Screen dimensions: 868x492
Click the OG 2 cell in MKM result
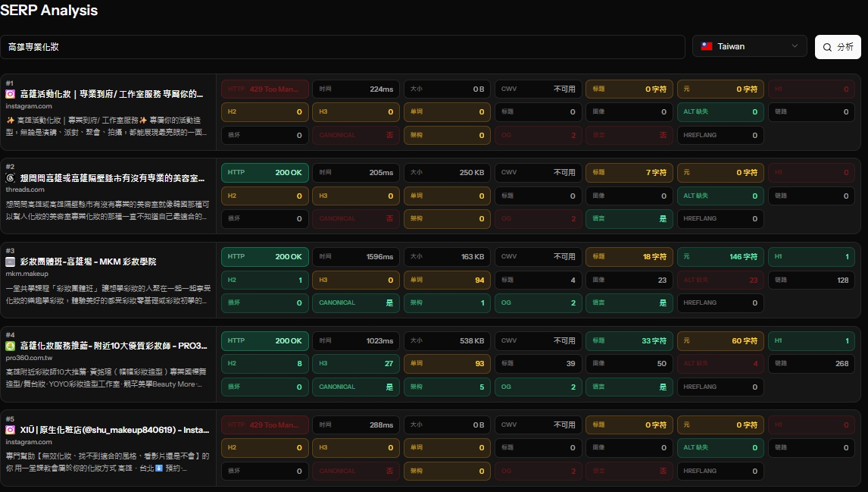coord(538,302)
